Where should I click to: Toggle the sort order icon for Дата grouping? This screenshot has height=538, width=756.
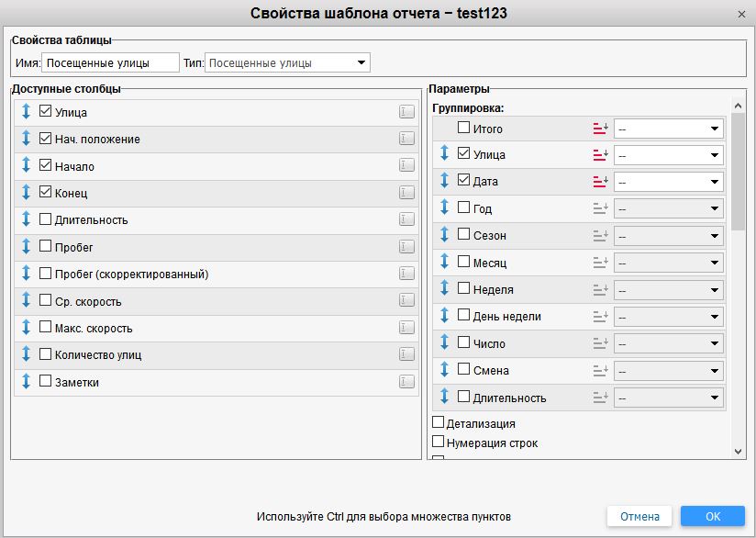[601, 182]
